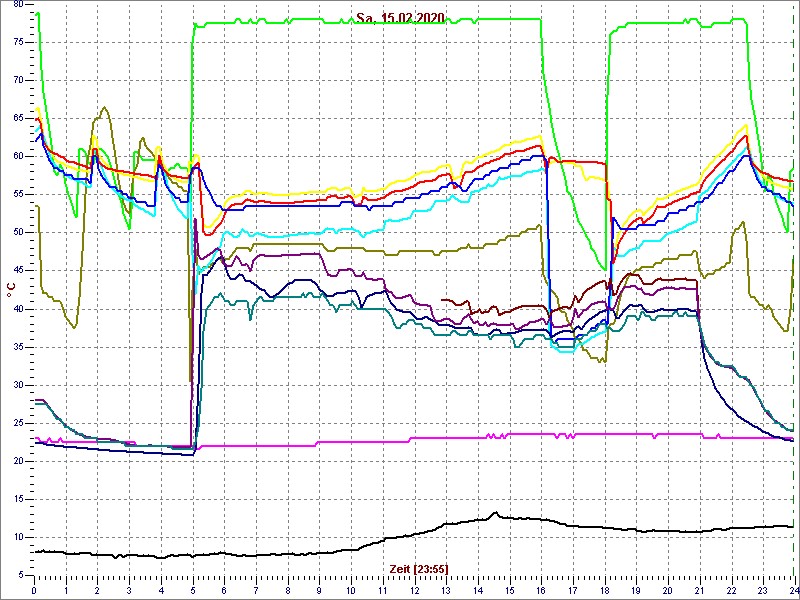Image resolution: width=800 pixels, height=600 pixels.
Task: Select hour 21 on the time axis
Action: click(699, 590)
